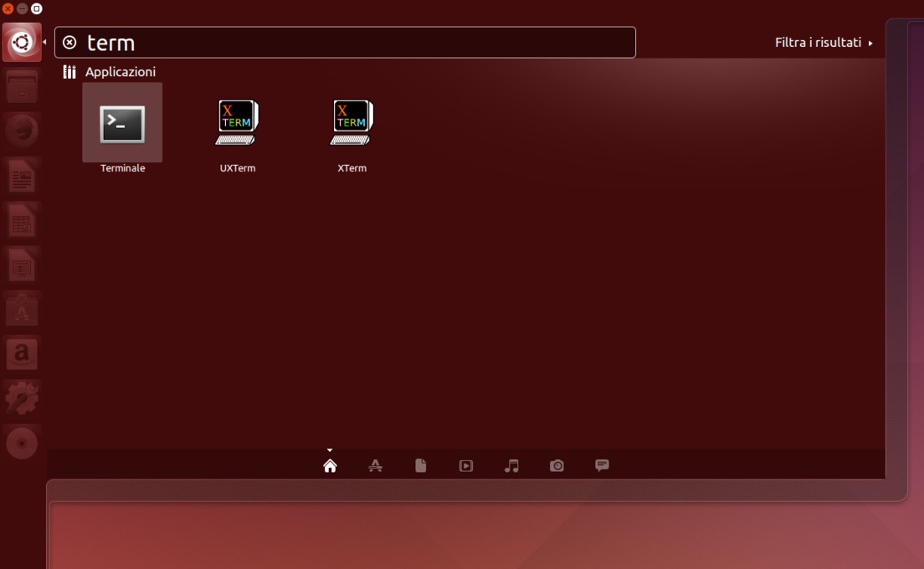This screenshot has width=924, height=569.
Task: Click the UXTerm label text
Action: [238, 168]
